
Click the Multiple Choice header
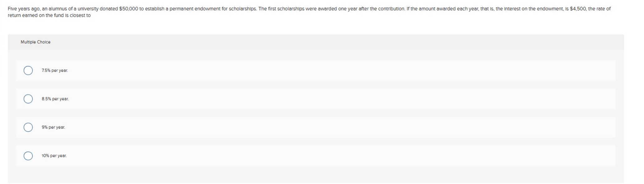pyautogui.click(x=35, y=42)
